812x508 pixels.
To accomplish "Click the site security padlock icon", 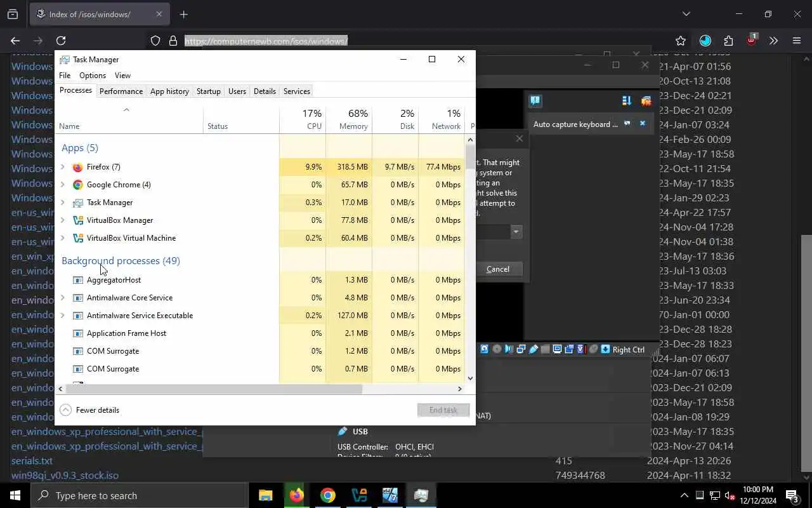I will (173, 41).
